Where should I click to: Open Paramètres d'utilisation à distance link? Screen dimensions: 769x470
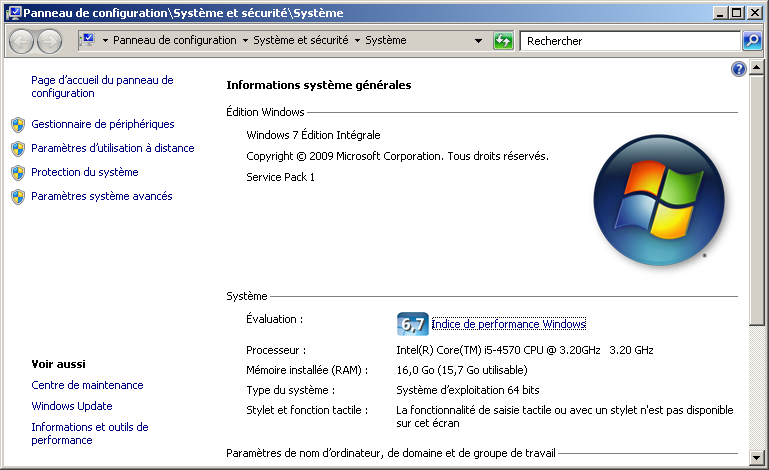pos(113,148)
